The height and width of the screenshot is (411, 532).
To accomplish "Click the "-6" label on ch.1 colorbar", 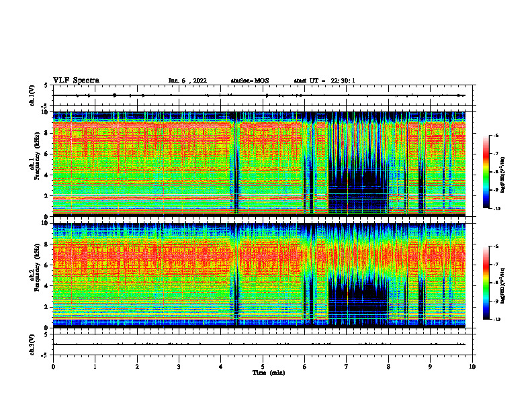I will [496, 135].
